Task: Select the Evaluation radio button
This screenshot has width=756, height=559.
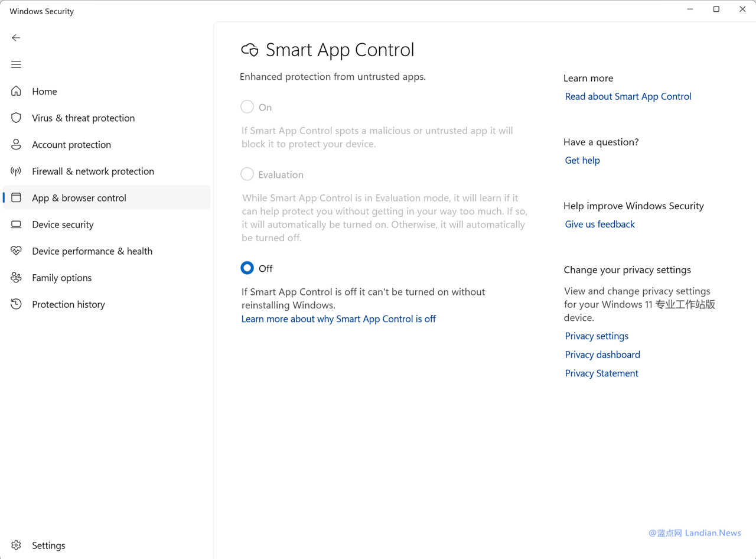Action: click(247, 174)
